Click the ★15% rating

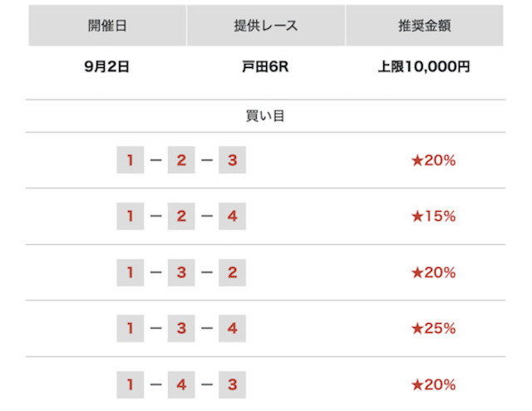[x=433, y=216]
